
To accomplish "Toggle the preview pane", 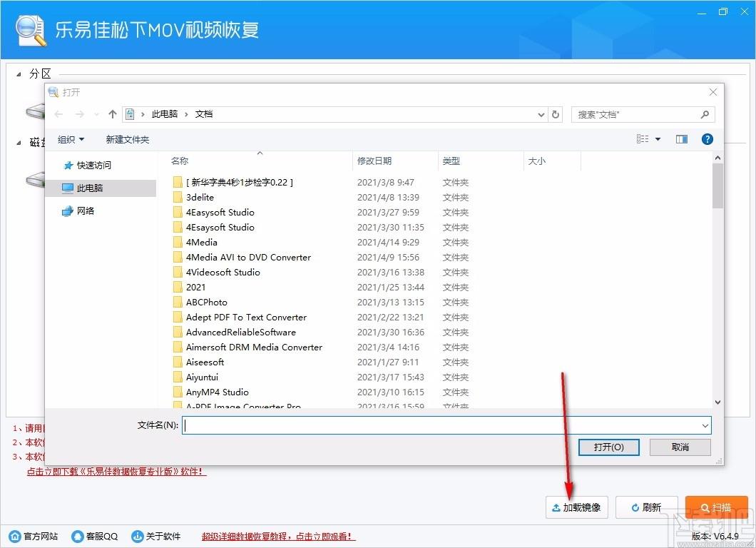I will tap(682, 139).
